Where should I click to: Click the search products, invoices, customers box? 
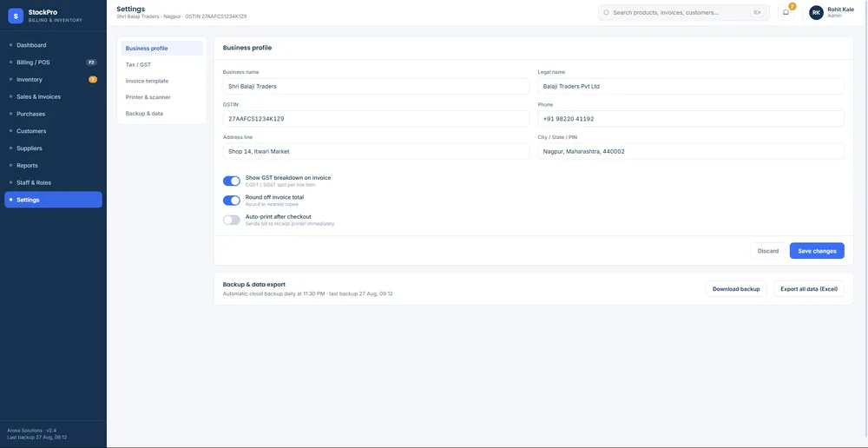point(684,12)
